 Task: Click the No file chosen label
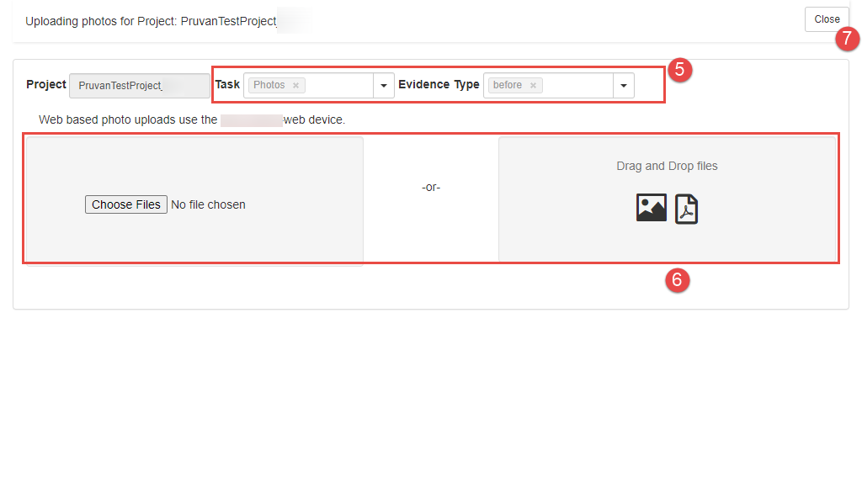(208, 204)
